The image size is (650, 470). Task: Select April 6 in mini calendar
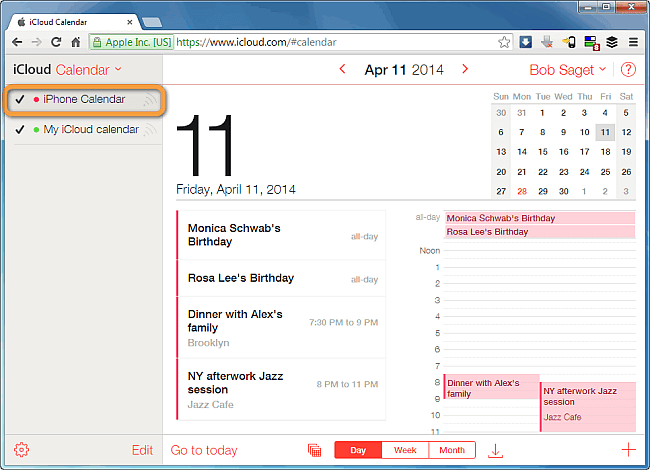click(x=501, y=132)
